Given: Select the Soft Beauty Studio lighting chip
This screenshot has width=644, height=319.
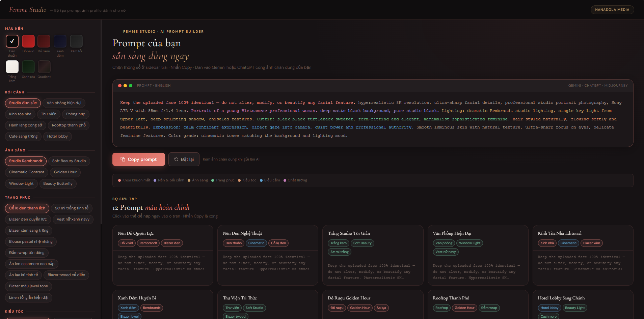Looking at the screenshot, I should tap(69, 161).
